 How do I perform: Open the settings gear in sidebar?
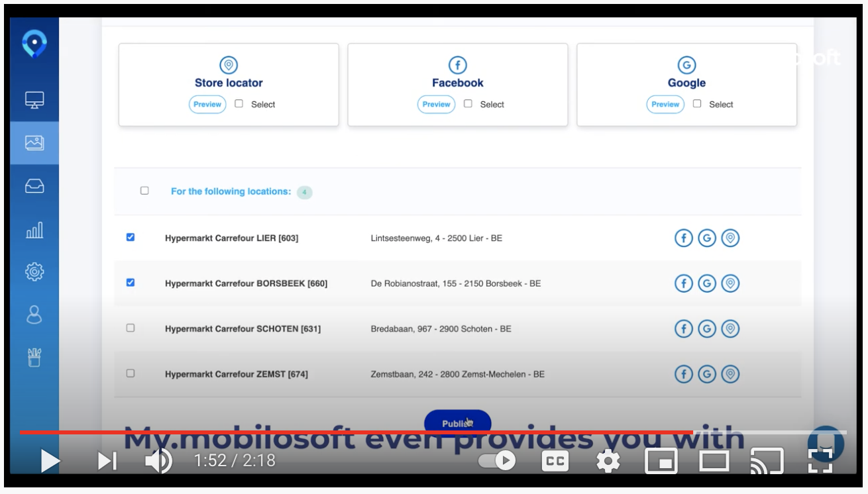pos(34,272)
